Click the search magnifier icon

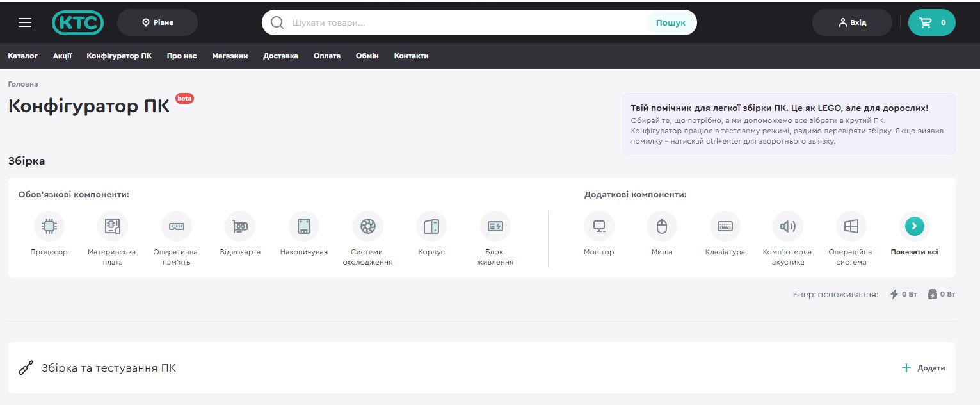(x=277, y=22)
